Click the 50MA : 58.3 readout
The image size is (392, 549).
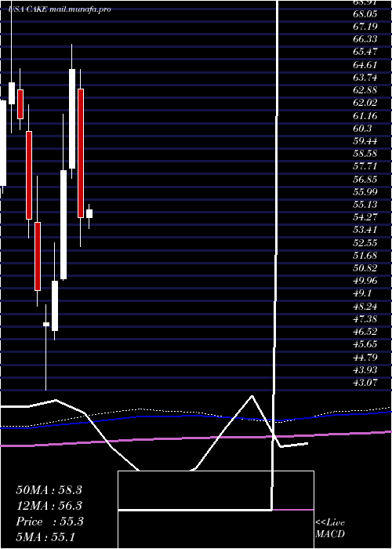[49, 490]
